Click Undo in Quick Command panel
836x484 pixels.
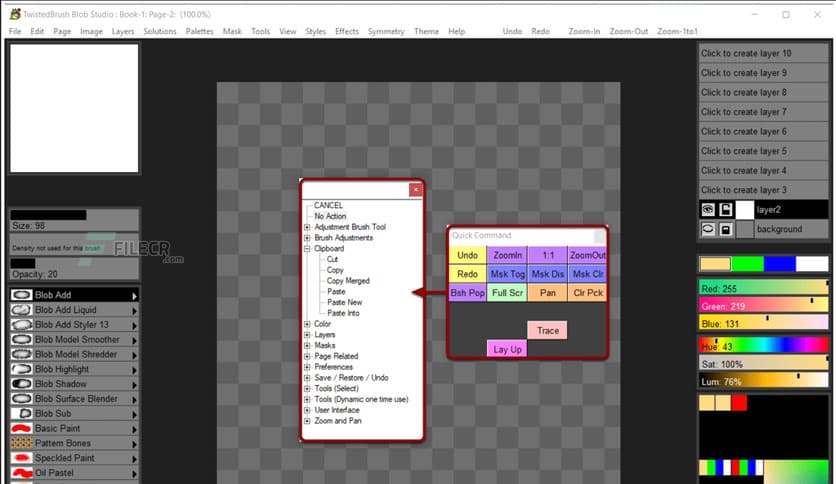[x=468, y=255]
